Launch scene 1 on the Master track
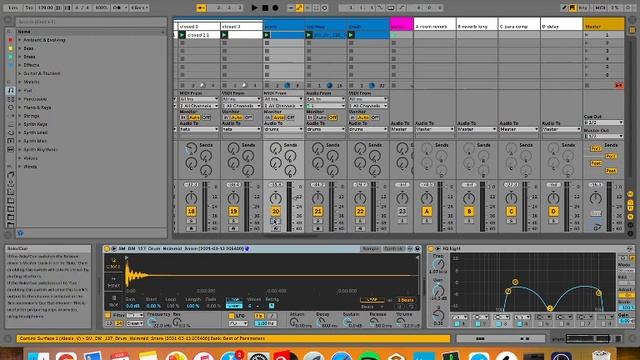Screen dimensions: 640x360 tap(587, 35)
